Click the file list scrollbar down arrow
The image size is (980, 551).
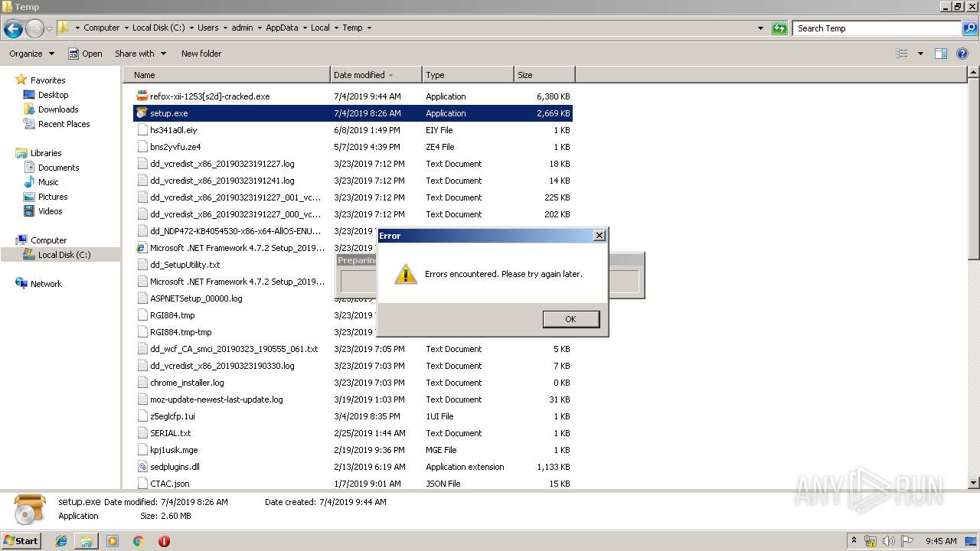[974, 483]
